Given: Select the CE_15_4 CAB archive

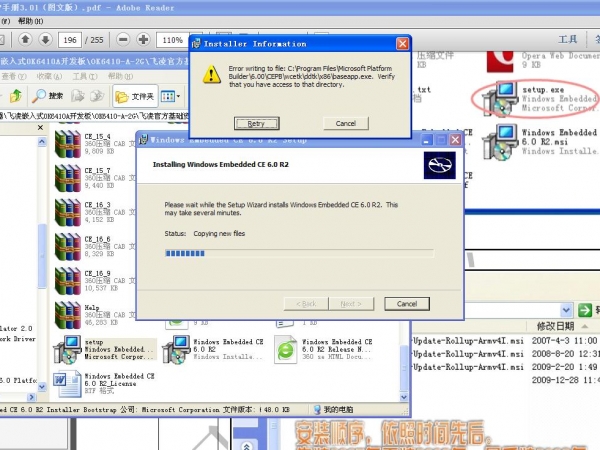Looking at the screenshot, I should (x=68, y=144).
